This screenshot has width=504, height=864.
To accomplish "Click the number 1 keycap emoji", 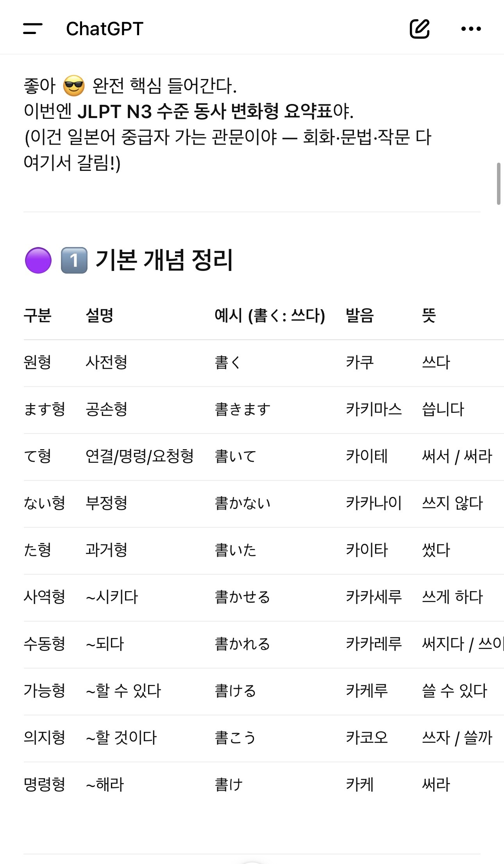I will tap(74, 260).
